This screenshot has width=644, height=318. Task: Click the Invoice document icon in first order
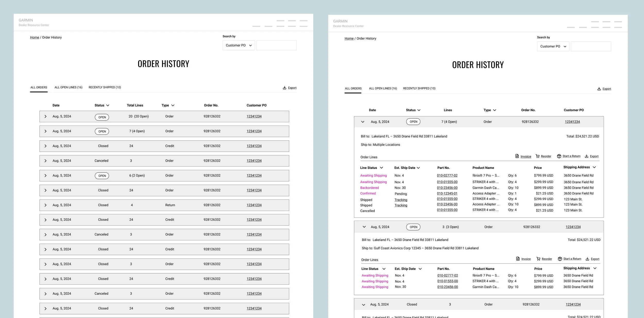pos(517,156)
